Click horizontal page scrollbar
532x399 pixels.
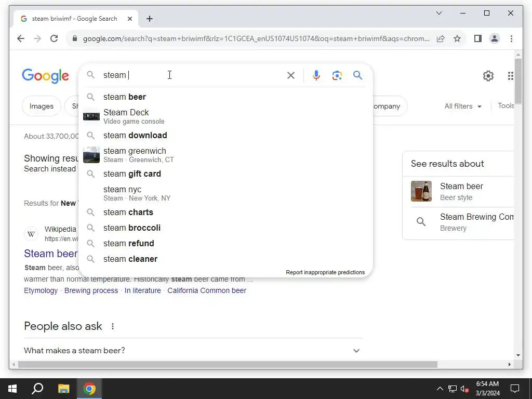[228, 365]
